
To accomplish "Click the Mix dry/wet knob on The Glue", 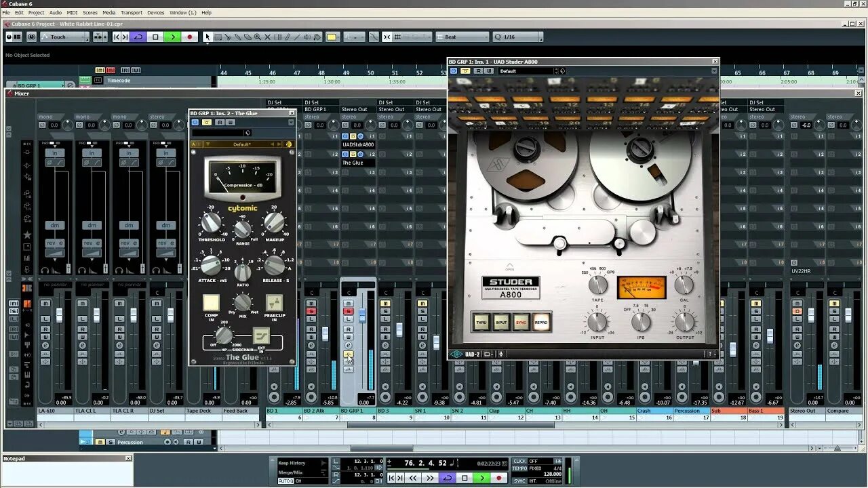I will click(243, 302).
